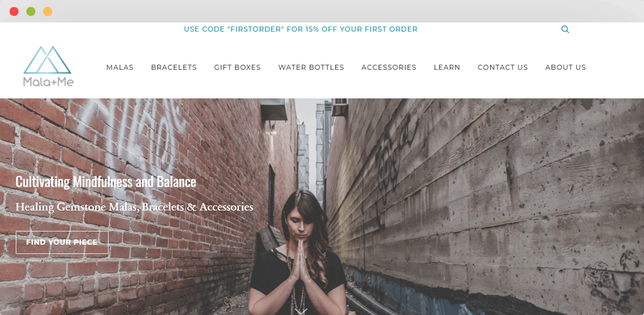The width and height of the screenshot is (644, 315).
Task: Click the Cultivating Mindfulness and Balance heading
Action: (x=106, y=181)
